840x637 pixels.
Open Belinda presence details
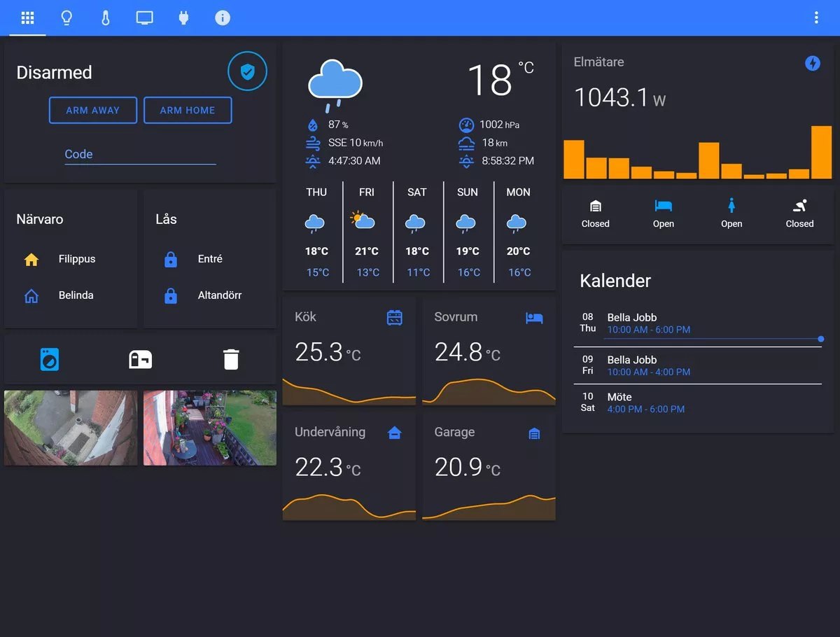click(x=76, y=295)
